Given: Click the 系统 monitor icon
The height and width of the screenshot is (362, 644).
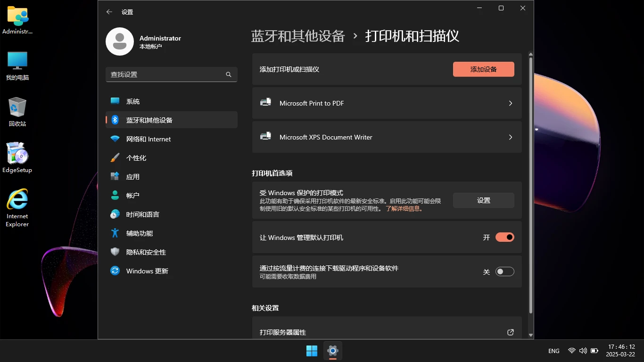Looking at the screenshot, I should [115, 101].
